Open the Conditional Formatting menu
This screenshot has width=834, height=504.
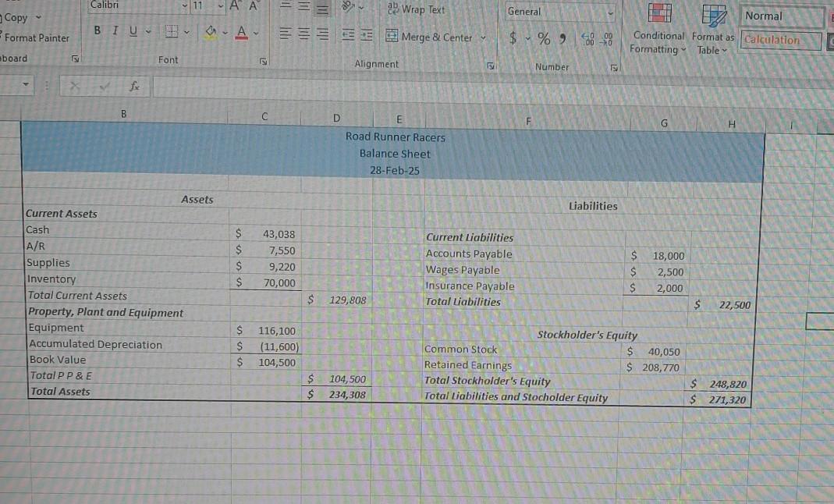(658, 27)
